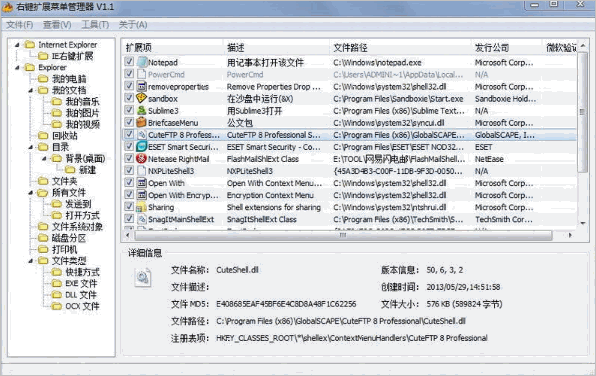Viewport: 596px width, 376px height.
Task: Uncheck the Notepad extension checkbox
Action: (x=129, y=62)
